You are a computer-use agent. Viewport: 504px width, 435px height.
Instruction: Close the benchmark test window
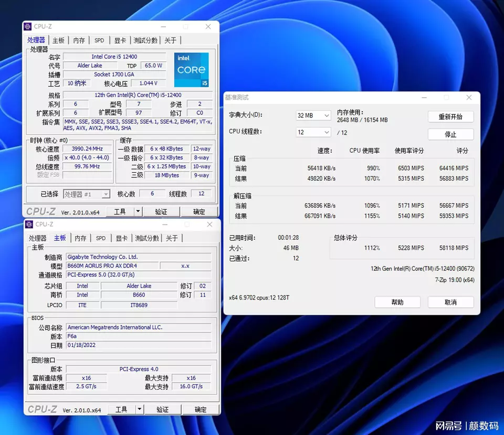tap(469, 98)
